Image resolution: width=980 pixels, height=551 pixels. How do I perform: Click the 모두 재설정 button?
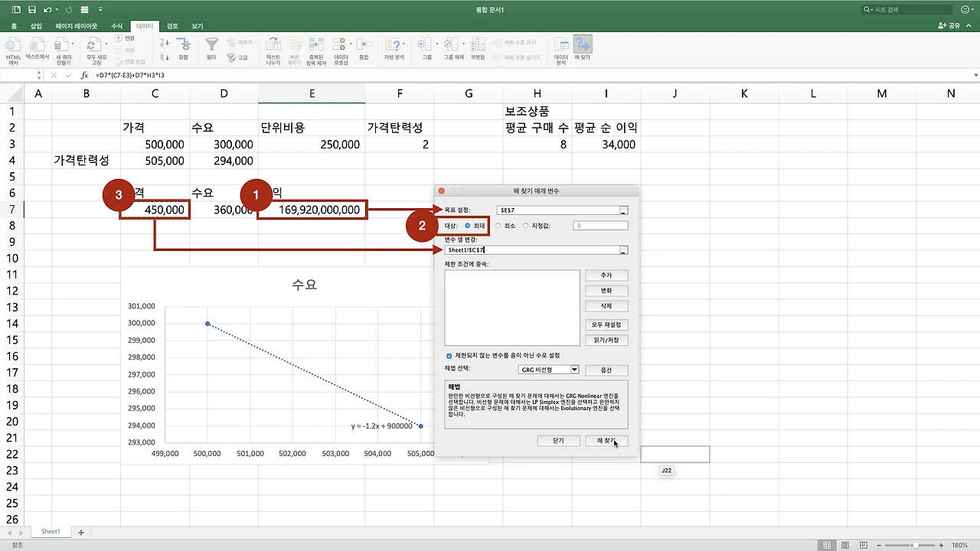tap(606, 325)
